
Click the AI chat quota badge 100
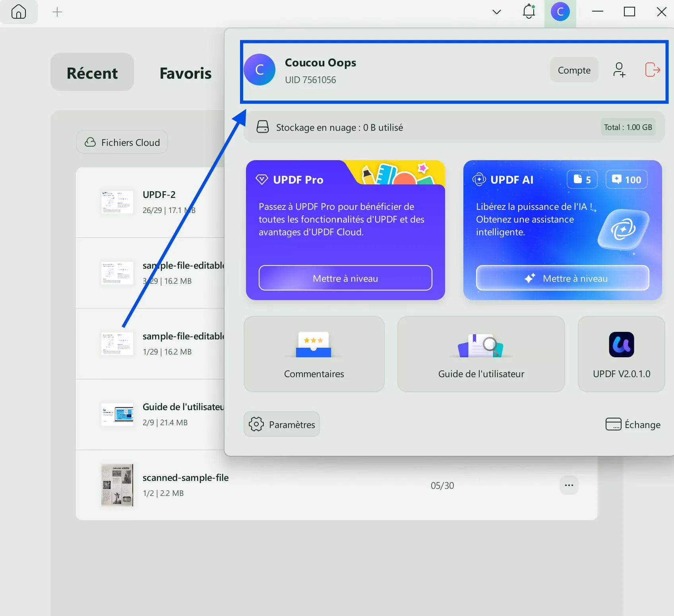pyautogui.click(x=627, y=180)
